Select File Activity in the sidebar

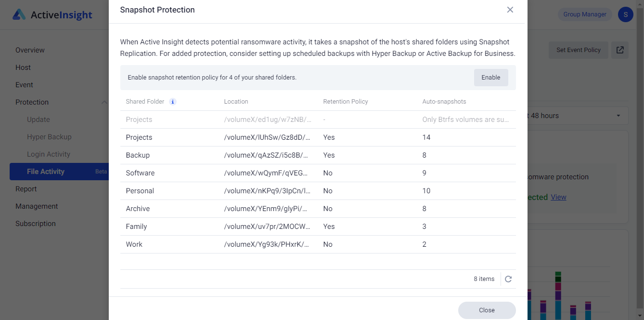coord(59,172)
